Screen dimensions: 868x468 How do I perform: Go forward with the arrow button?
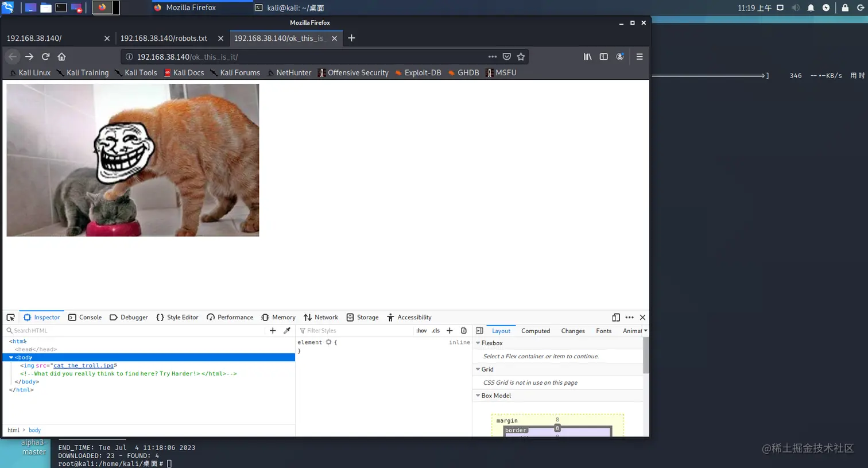pyautogui.click(x=29, y=57)
